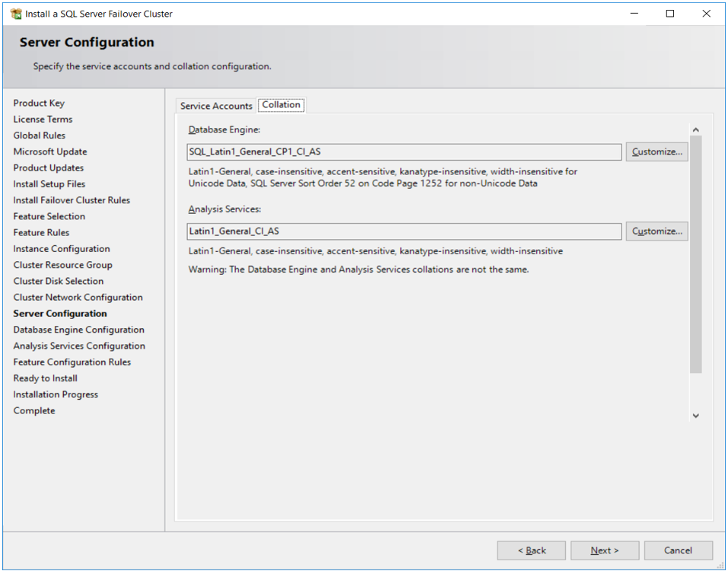Select bold Server Configuration step in sidebar
The width and height of the screenshot is (728, 571).
point(60,314)
